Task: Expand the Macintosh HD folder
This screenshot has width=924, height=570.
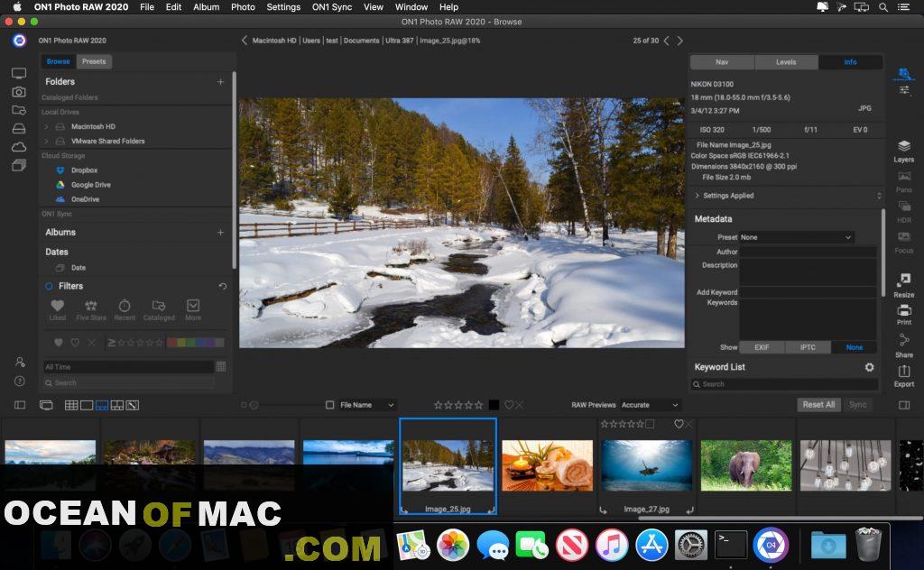Action: (x=47, y=126)
